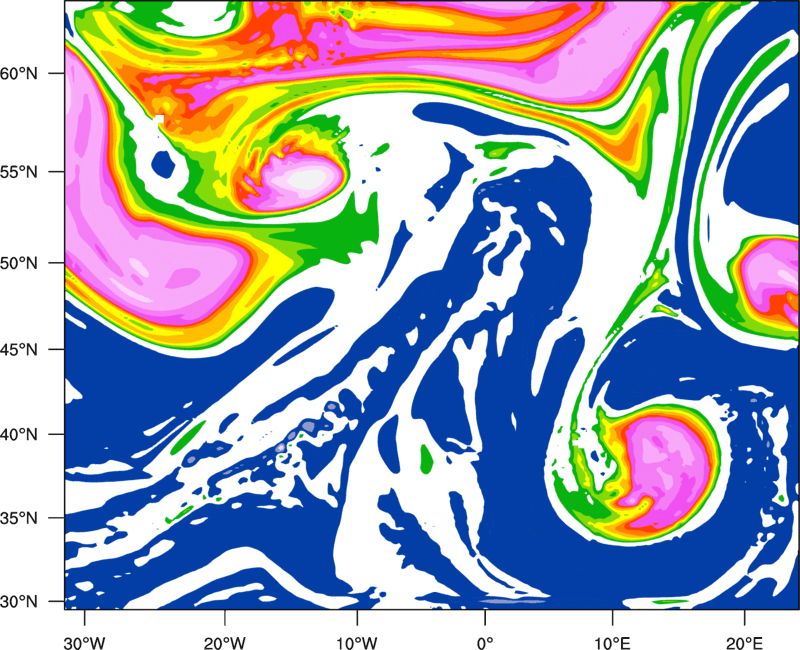Click the 30°N latitude label
Screen dimensions: 800x650
pos(19,602)
